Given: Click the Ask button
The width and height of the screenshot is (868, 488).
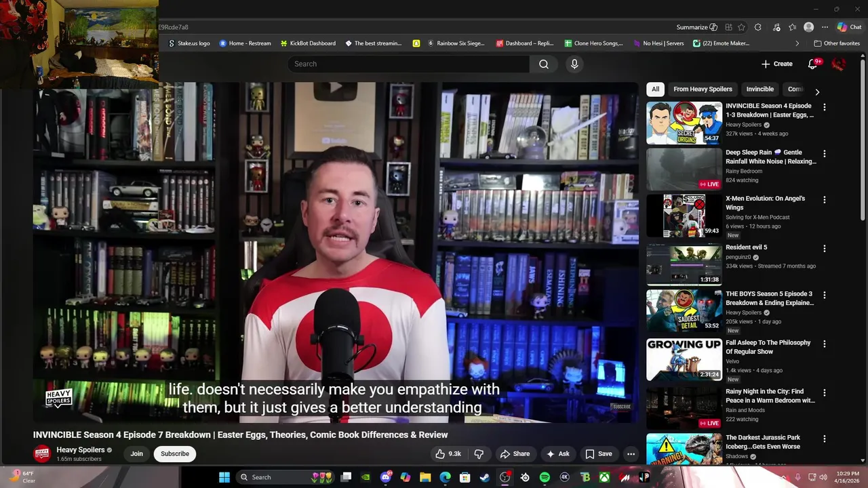Looking at the screenshot, I should 557,454.
